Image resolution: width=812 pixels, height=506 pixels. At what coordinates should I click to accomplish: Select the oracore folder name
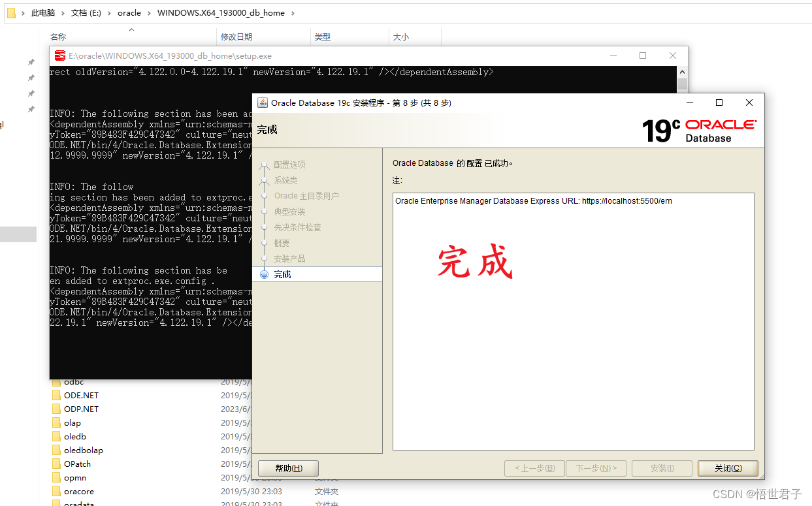tap(79, 492)
